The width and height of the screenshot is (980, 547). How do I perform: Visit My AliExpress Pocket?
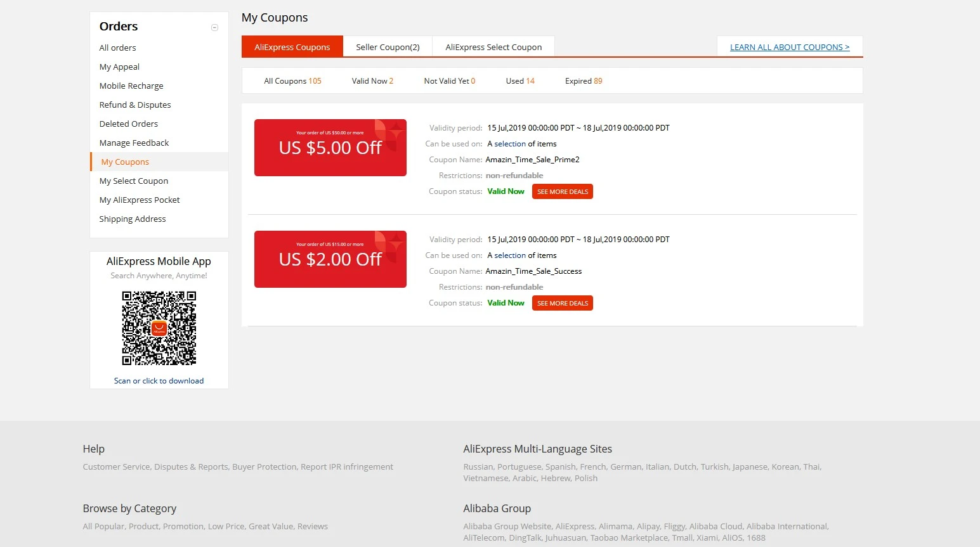pyautogui.click(x=140, y=200)
